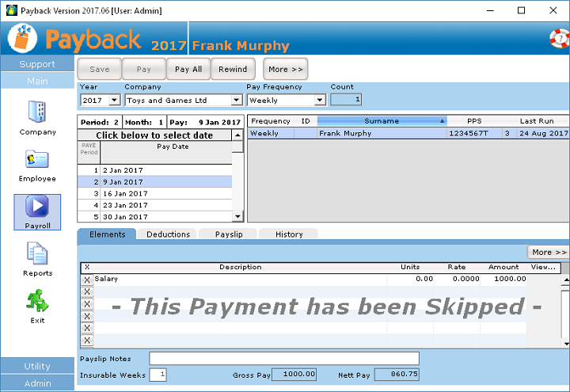Open the Reports documents icon
Image resolution: width=570 pixels, height=392 pixels.
click(x=37, y=254)
